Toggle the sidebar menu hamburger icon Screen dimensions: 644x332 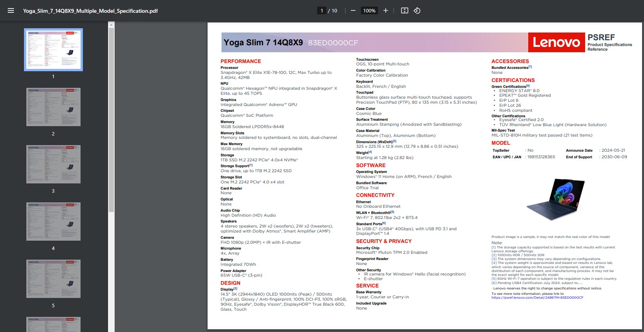(11, 11)
